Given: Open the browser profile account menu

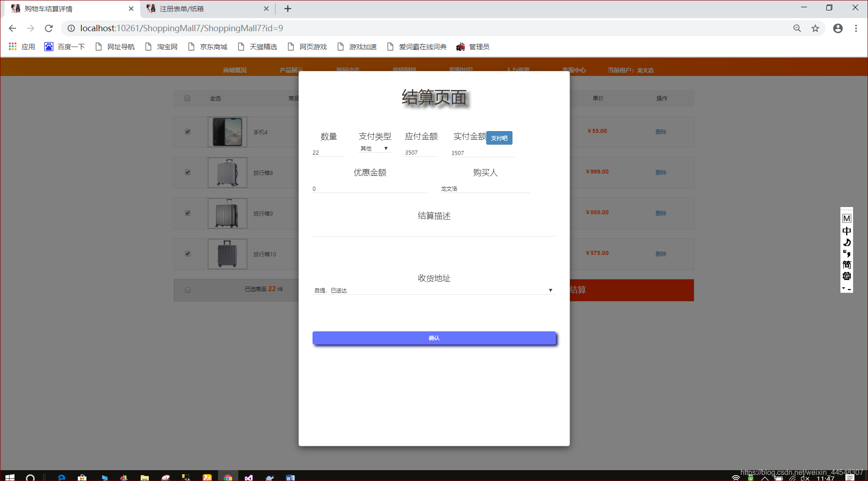Looking at the screenshot, I should 838,28.
